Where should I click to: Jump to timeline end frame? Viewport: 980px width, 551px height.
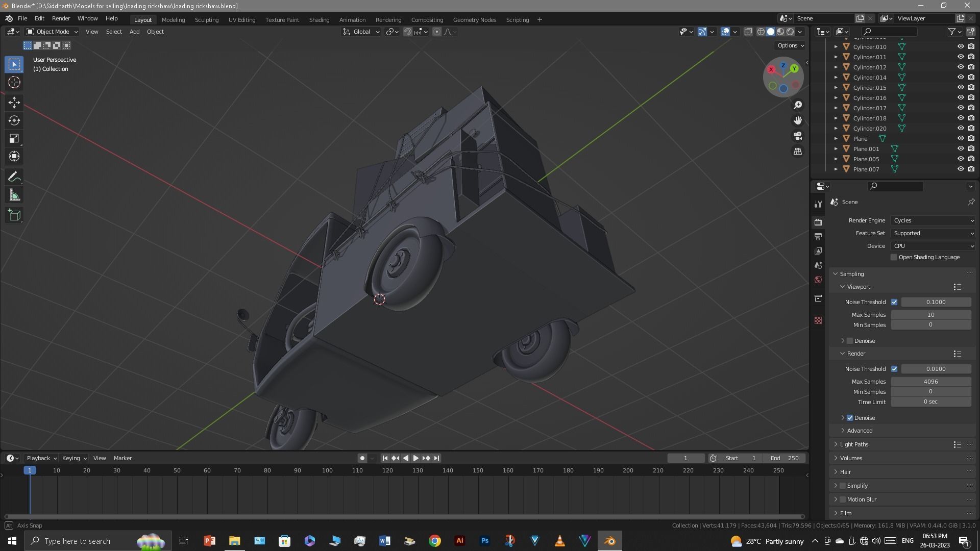(x=436, y=458)
